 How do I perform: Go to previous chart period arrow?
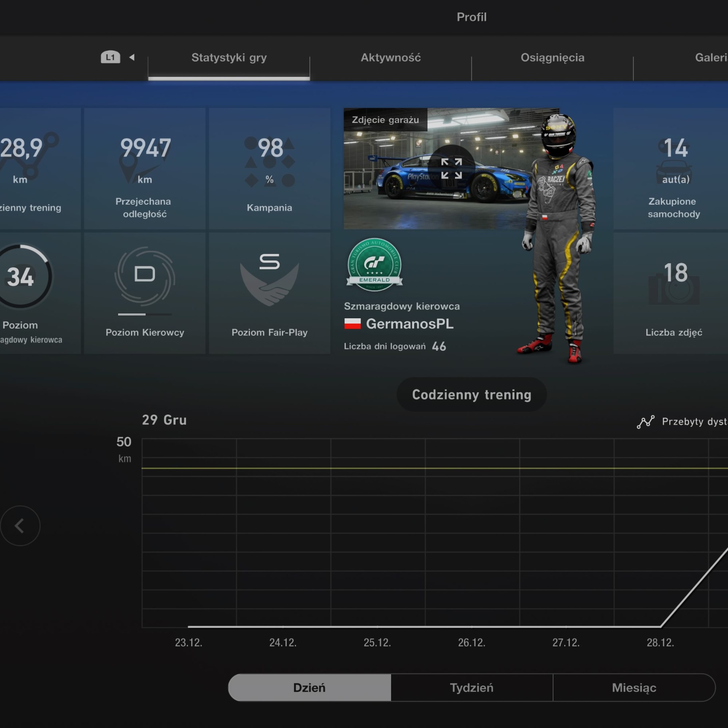pyautogui.click(x=20, y=526)
